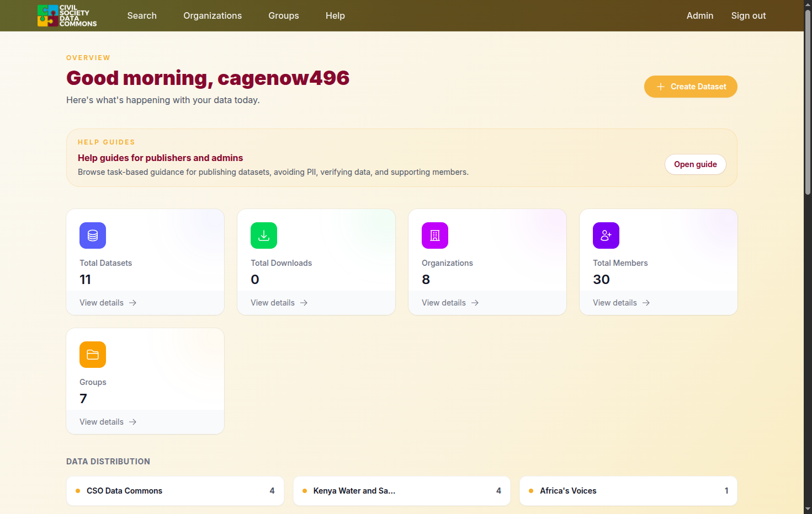Go to Groups in the top navigation
The width and height of the screenshot is (812, 514).
coord(284,15)
